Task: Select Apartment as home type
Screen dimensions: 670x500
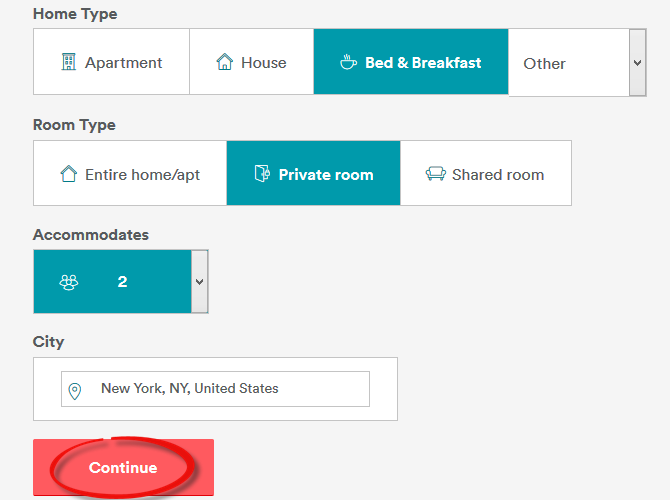Action: 112,62
